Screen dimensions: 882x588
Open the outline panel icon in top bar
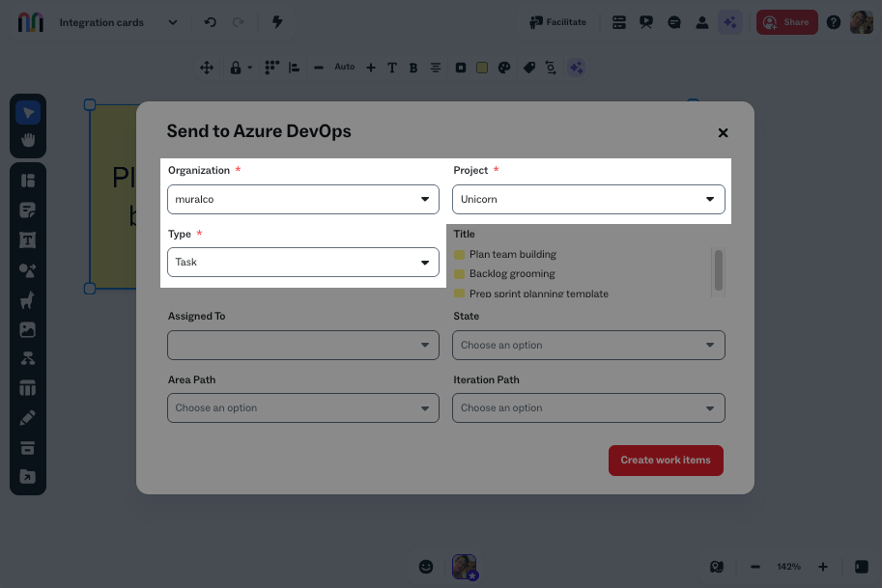click(x=618, y=22)
